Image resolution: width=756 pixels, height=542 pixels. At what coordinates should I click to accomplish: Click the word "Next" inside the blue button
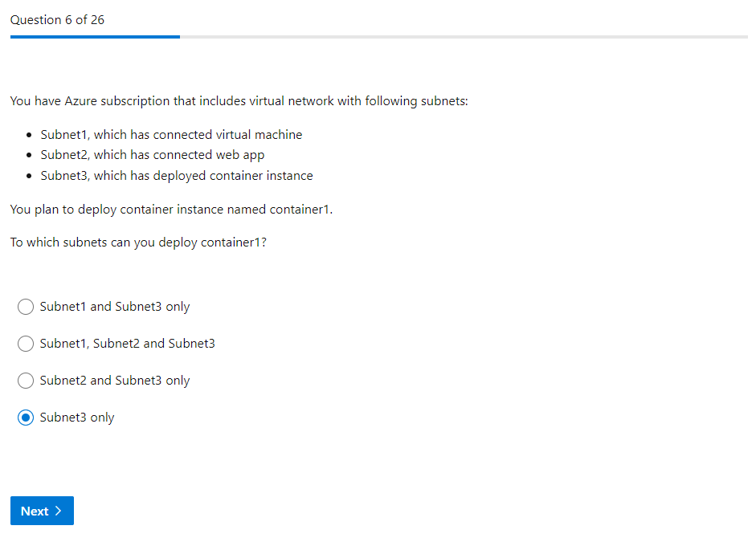coord(35,511)
